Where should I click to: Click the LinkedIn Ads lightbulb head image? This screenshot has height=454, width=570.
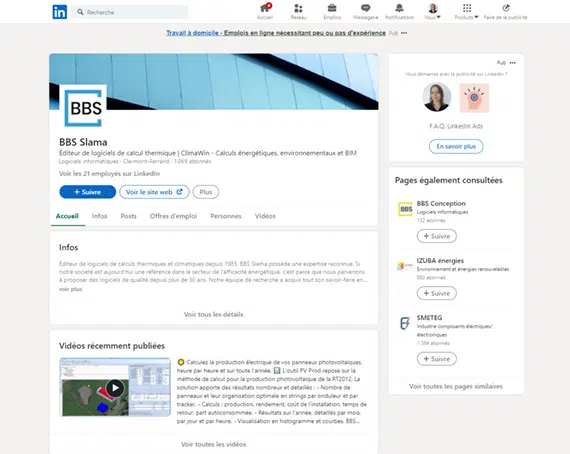(474, 97)
